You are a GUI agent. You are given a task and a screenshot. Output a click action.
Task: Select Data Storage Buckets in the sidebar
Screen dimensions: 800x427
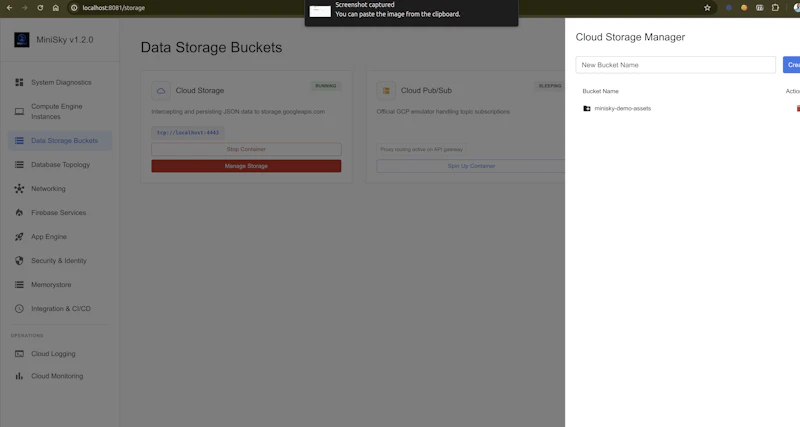point(60,140)
